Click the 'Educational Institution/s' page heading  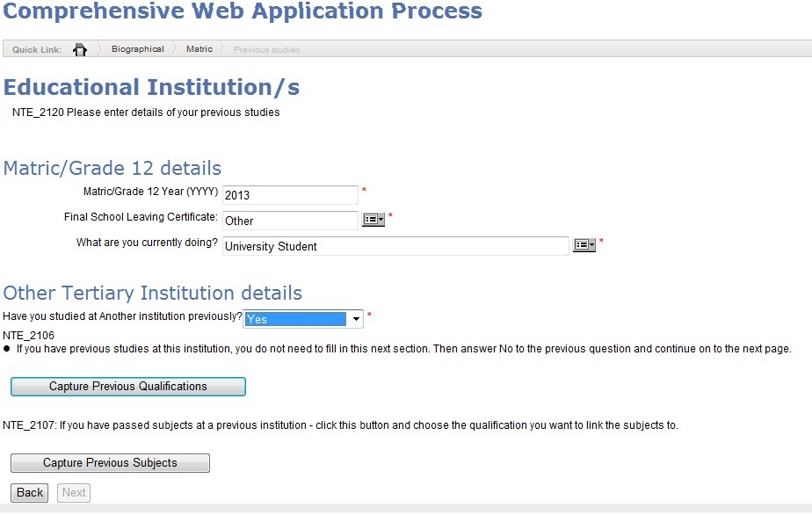click(152, 87)
